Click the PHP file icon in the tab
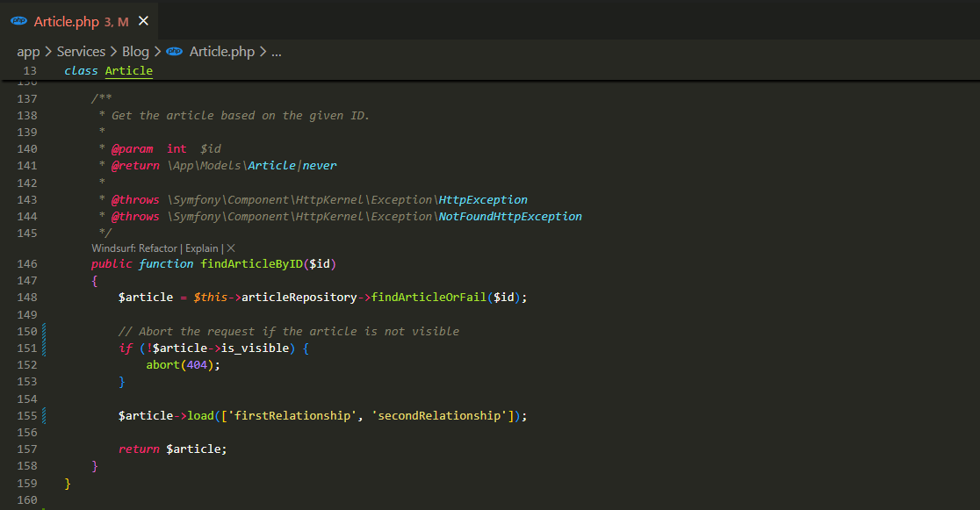980x510 pixels. [19, 21]
